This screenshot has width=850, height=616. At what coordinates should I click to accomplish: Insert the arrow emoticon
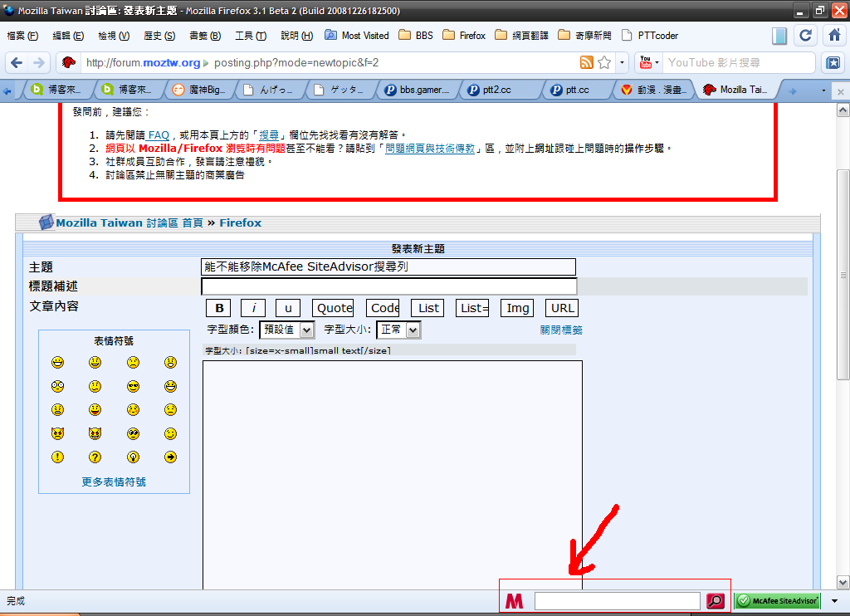[x=170, y=457]
